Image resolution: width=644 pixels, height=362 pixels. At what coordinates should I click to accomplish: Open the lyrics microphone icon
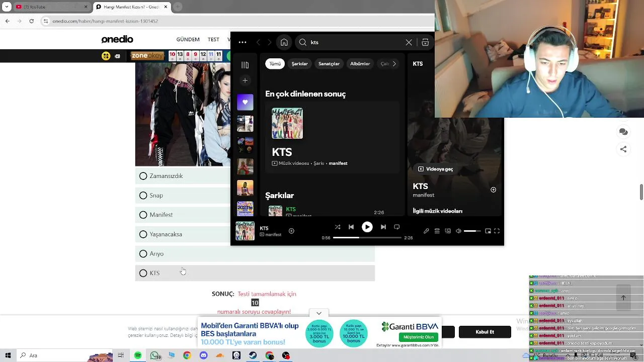tap(426, 231)
